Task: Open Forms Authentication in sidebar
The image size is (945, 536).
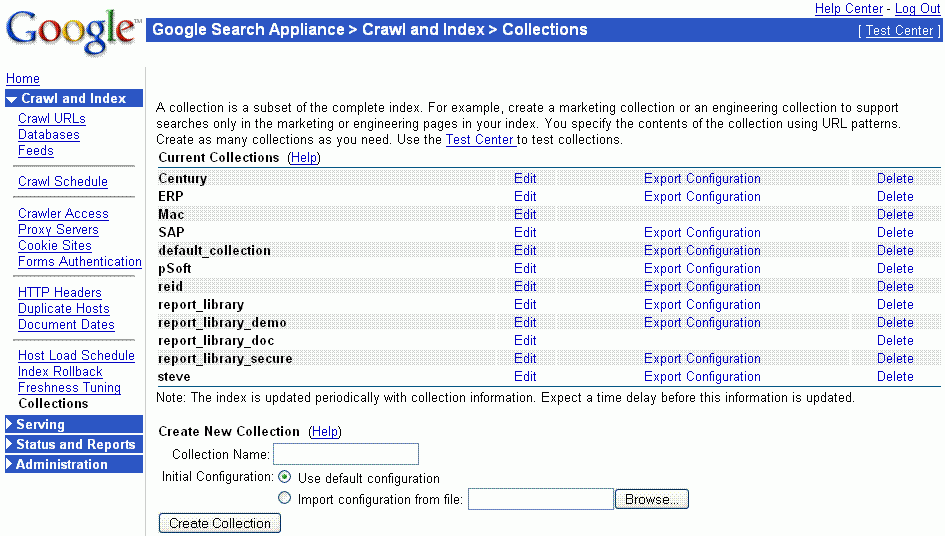Action: (80, 262)
